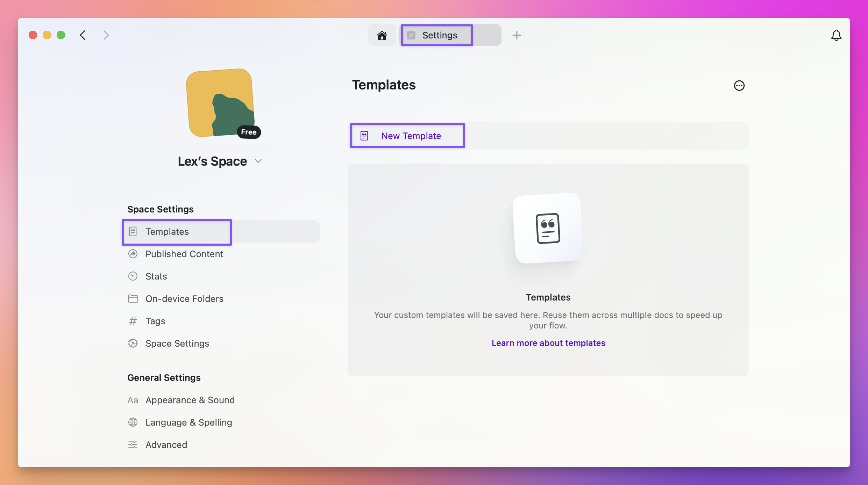
Task: Click the back navigation arrow
Action: click(x=83, y=35)
